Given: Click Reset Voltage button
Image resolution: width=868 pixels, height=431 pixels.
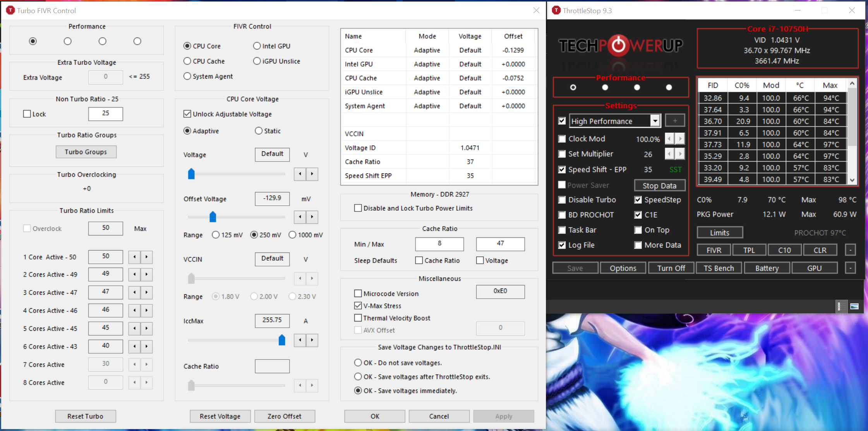Looking at the screenshot, I should [220, 416].
